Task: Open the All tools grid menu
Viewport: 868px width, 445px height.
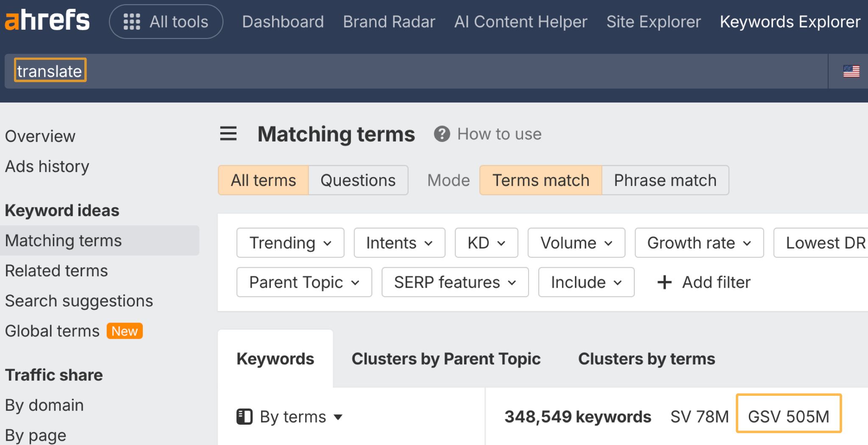Action: [166, 21]
